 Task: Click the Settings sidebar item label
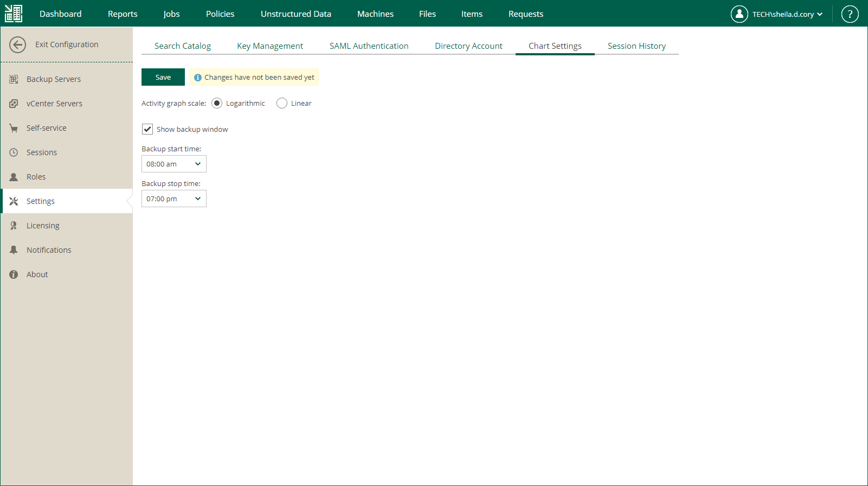(x=41, y=201)
